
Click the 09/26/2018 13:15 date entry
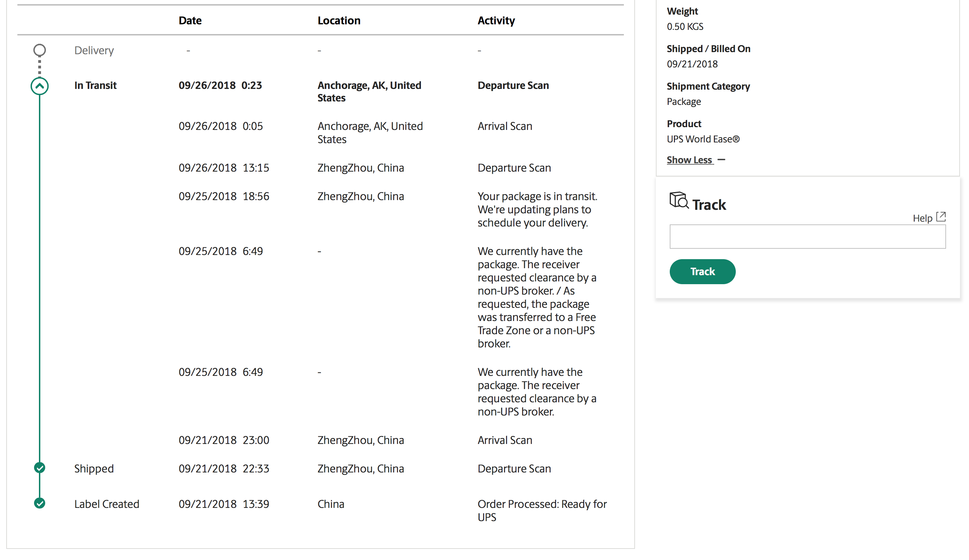224,167
